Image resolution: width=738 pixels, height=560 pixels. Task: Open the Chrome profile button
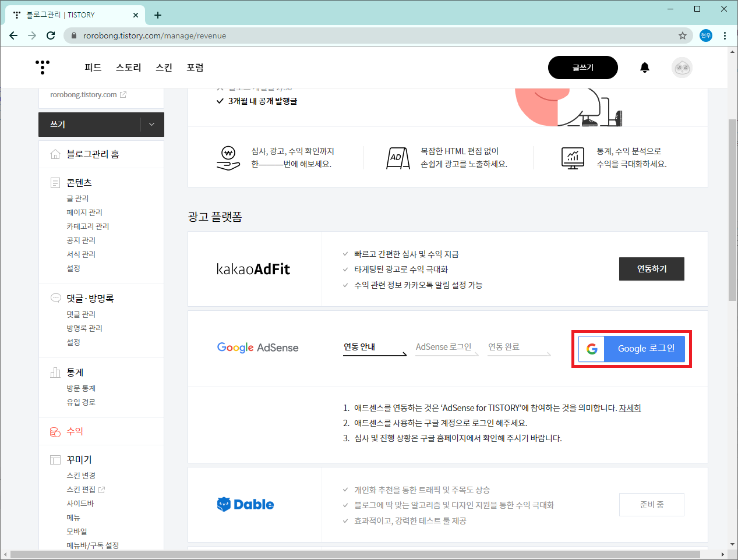pyautogui.click(x=706, y=36)
